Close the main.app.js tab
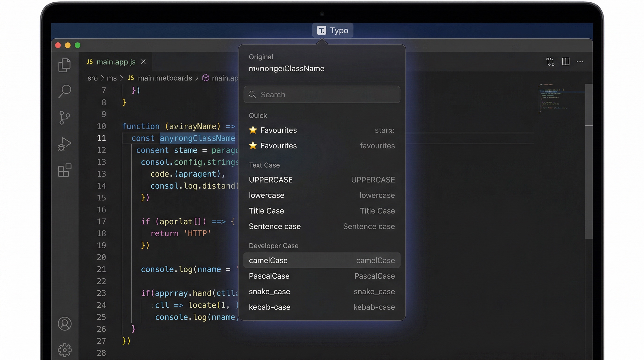The width and height of the screenshot is (644, 360). click(x=143, y=62)
